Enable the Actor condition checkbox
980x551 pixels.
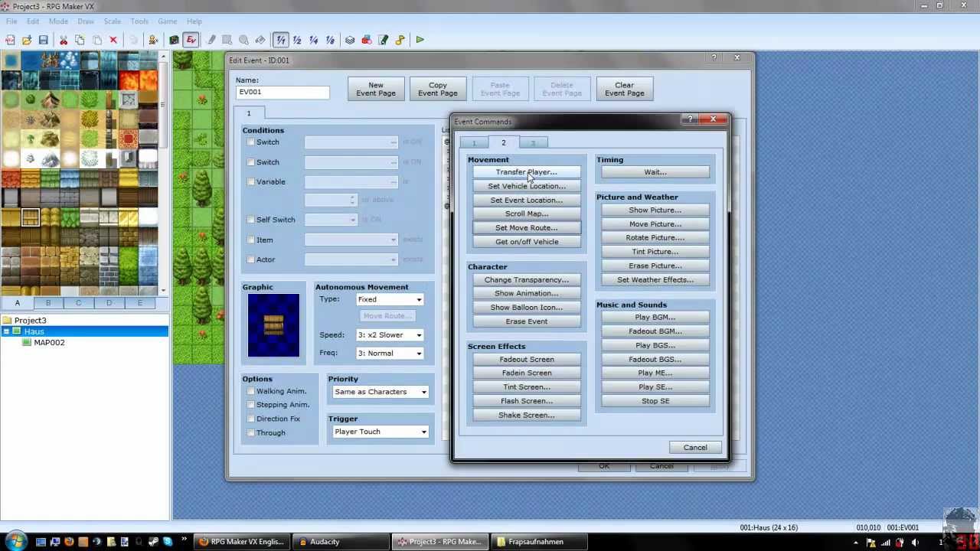[250, 259]
